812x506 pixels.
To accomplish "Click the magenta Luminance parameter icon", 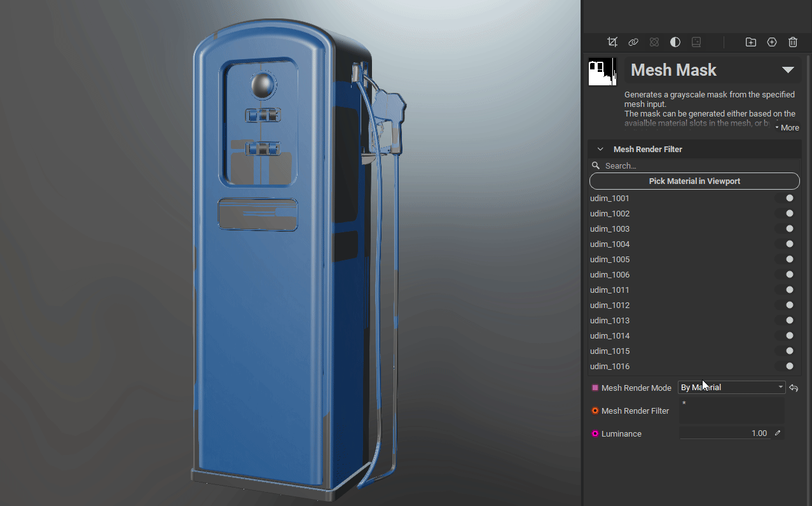I will pyautogui.click(x=595, y=433).
